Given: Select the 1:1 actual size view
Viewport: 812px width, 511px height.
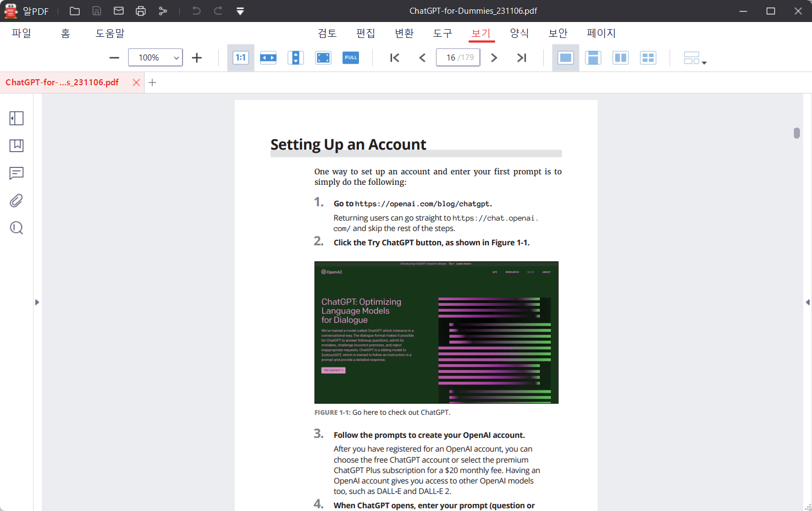Looking at the screenshot, I should click(241, 58).
